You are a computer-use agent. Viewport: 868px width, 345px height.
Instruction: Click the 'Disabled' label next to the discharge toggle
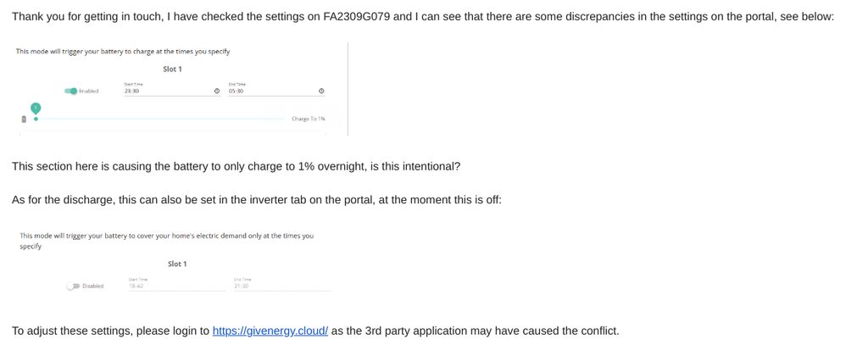(93, 287)
